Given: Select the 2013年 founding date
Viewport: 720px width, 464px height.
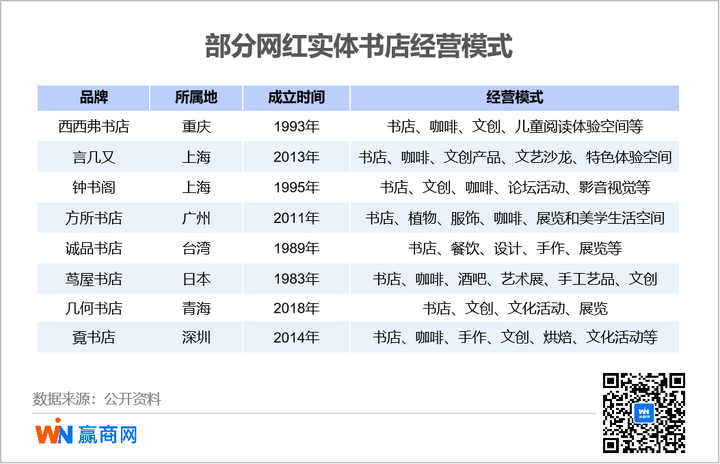Looking at the screenshot, I should [x=296, y=157].
